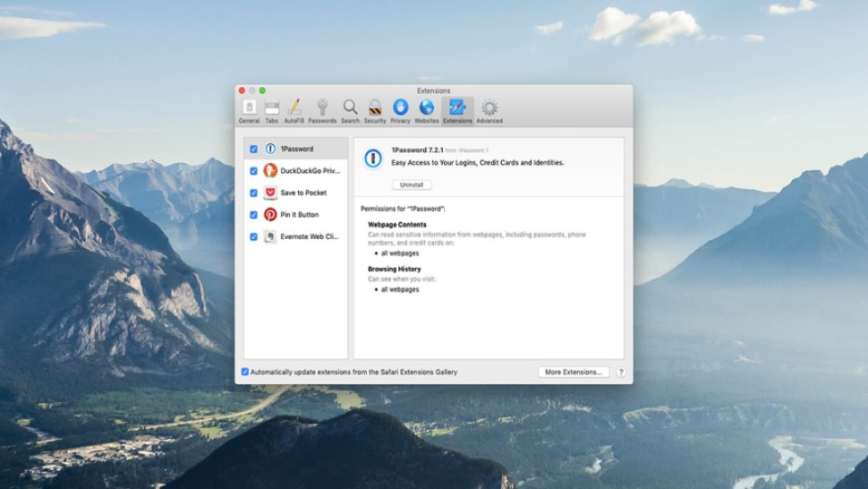This screenshot has height=489, width=868.
Task: Select the Evernote elephant icon
Action: click(270, 236)
